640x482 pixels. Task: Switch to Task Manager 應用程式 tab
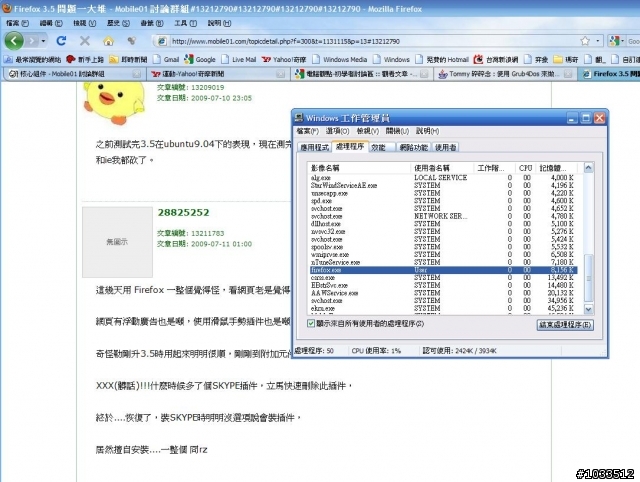[x=315, y=147]
